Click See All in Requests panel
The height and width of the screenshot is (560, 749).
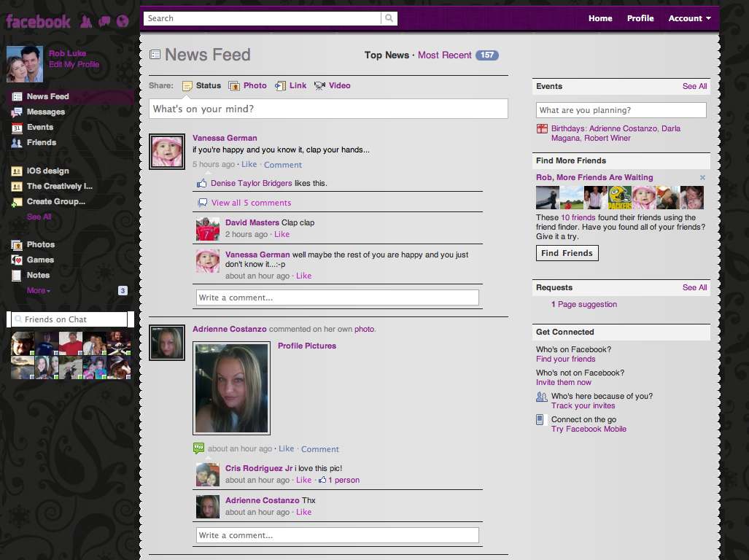(694, 287)
